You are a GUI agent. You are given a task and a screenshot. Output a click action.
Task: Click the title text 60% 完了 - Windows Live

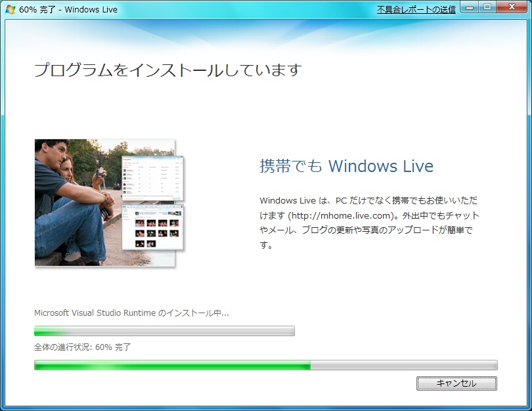pos(68,9)
